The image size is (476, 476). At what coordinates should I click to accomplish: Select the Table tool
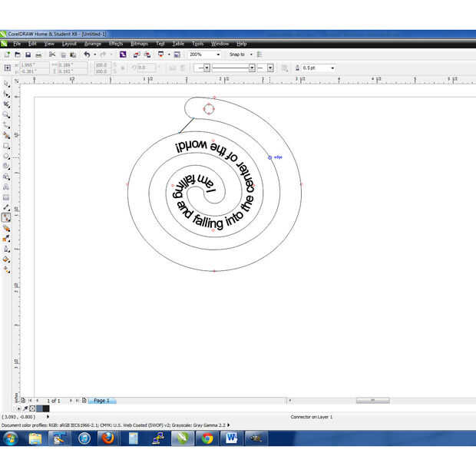pyautogui.click(x=6, y=197)
